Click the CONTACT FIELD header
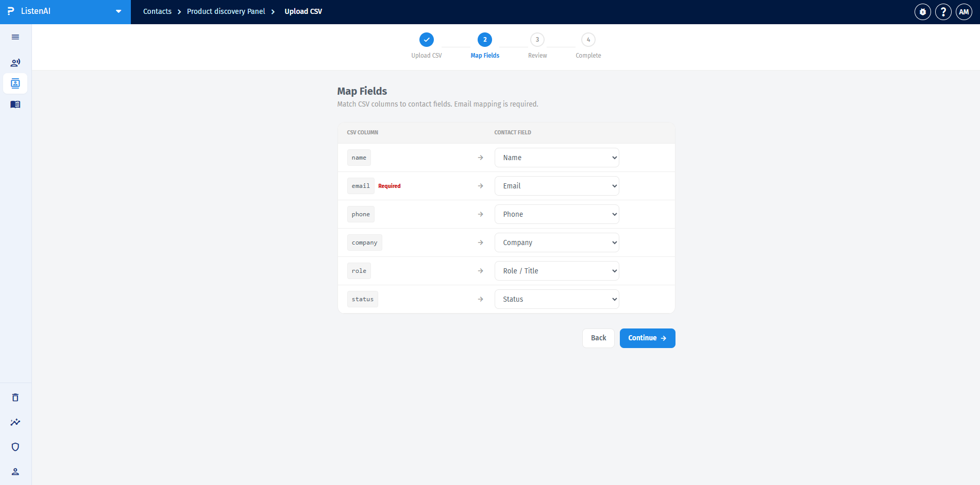 (x=513, y=133)
